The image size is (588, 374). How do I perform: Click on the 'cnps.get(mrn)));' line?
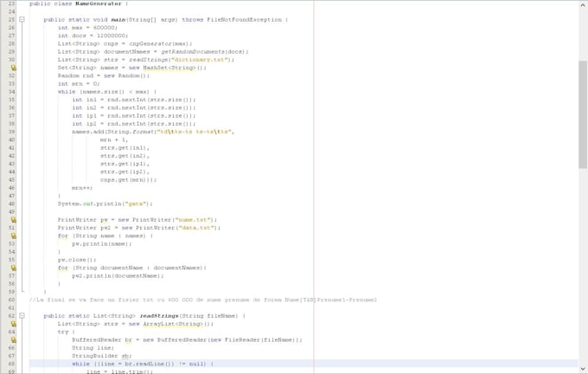click(128, 180)
